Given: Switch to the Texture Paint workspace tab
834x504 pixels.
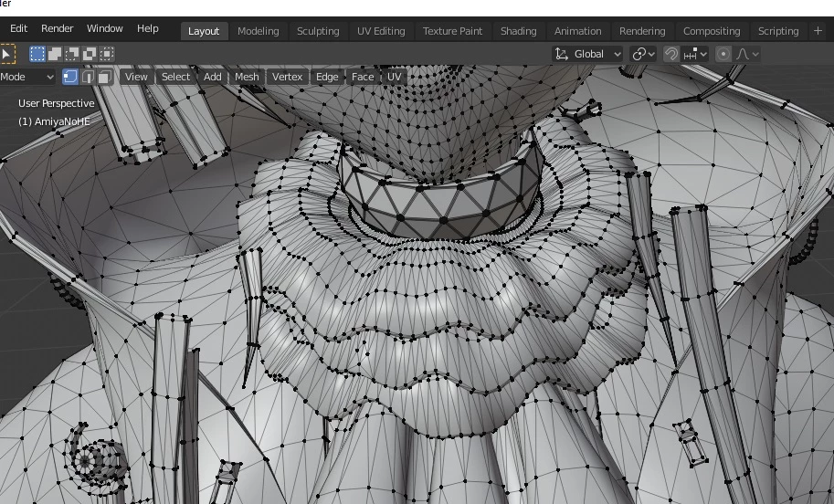Looking at the screenshot, I should pos(453,31).
